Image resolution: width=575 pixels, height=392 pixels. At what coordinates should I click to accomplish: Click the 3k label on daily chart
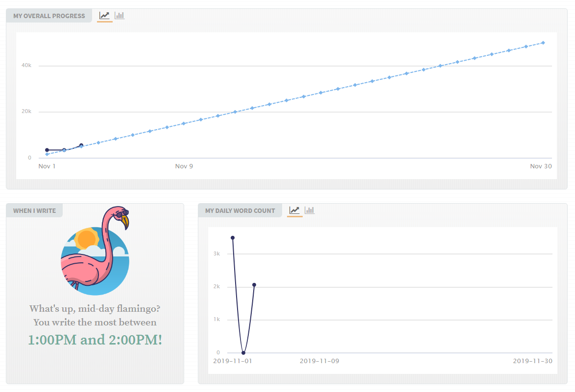tap(216, 254)
